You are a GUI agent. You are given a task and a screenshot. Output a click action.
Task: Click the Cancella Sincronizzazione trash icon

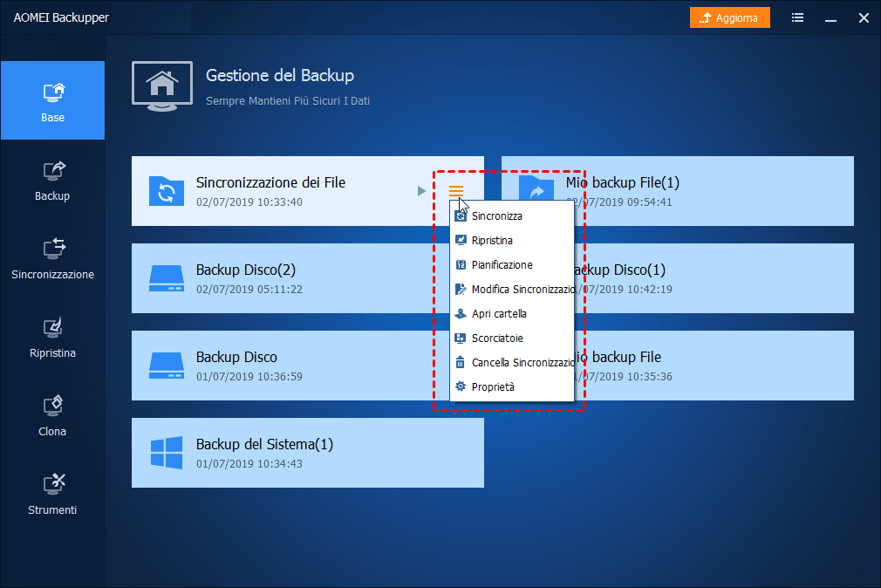click(461, 363)
